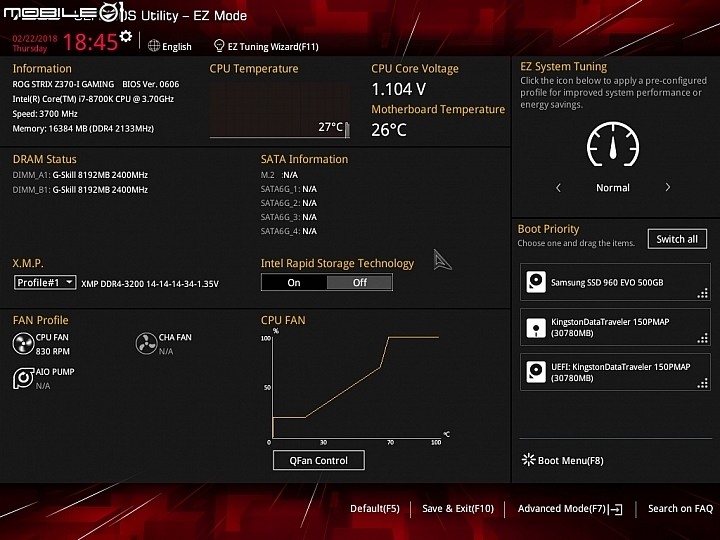Viewport: 720px width, 540px height.
Task: Click the Normal tuning profile label
Action: pos(613,188)
